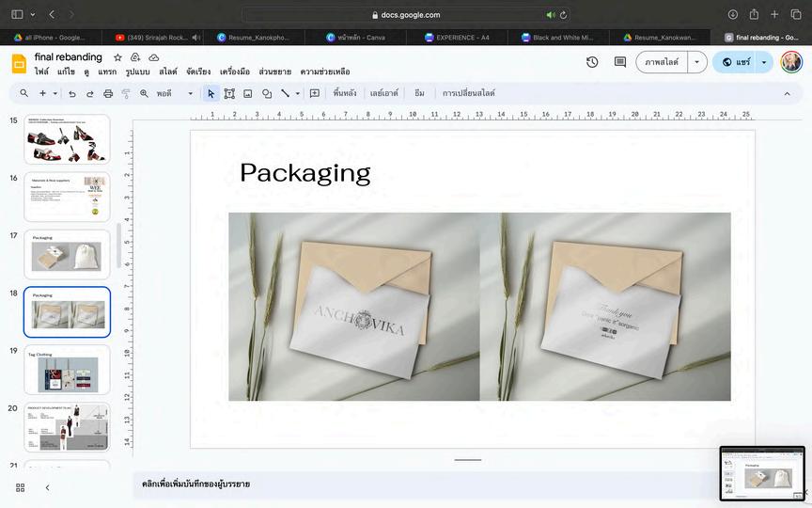The height and width of the screenshot is (508, 812).
Task: Show Safari tab overview
Action: (796, 14)
